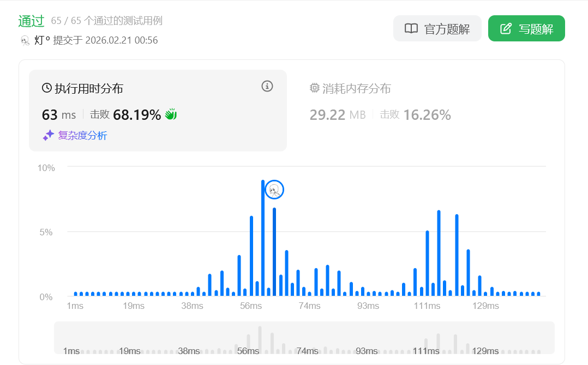The image size is (588, 365).
Task: Open the submitter avatar next to 灯°
Action: 25,40
